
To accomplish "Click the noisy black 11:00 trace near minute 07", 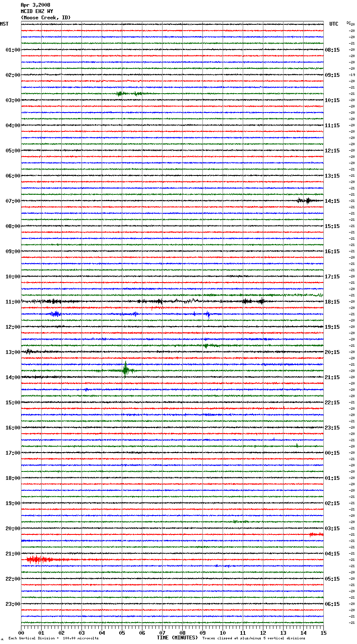I will pyautogui.click(x=159, y=301).
